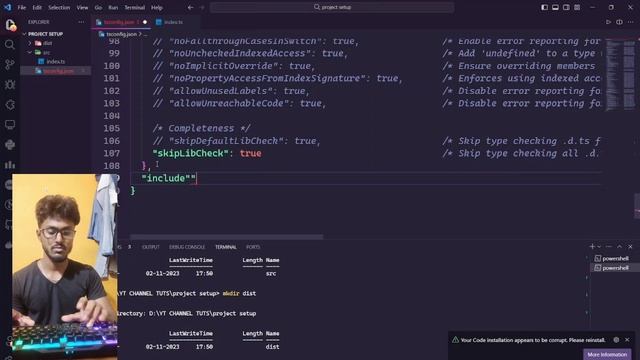Open the Python extension icon in the activity bar
The width and height of the screenshot is (640, 360).
click(x=10, y=144)
